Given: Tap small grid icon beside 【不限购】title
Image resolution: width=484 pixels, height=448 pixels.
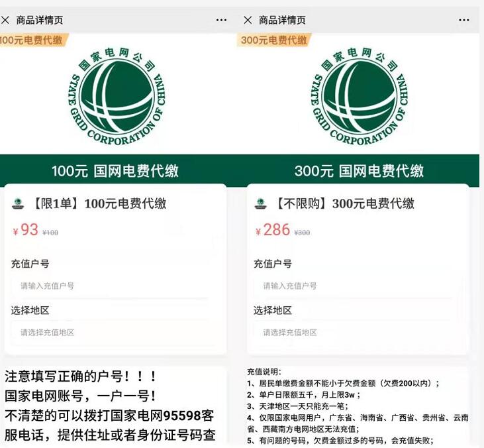Looking at the screenshot, I should point(260,203).
